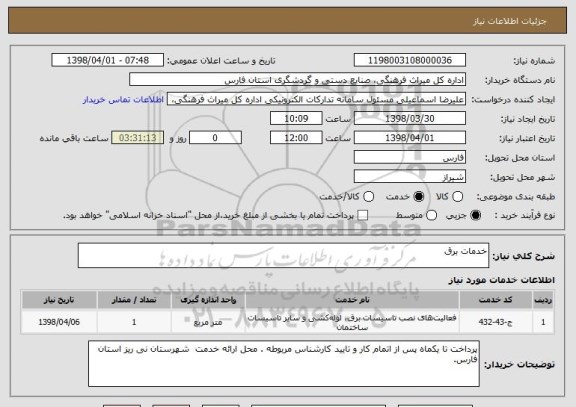Viewport: 576px width, 407px height.
Task: Click the validity time field 12:00
Action: click(296, 138)
